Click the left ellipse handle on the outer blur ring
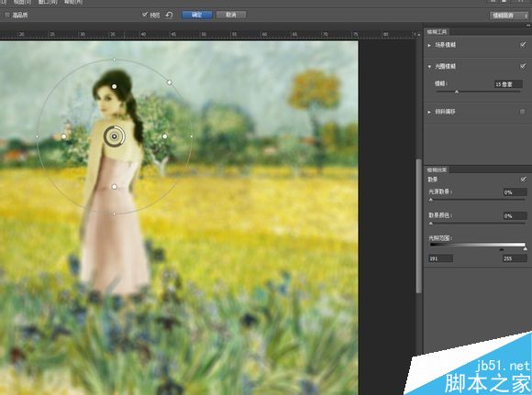 point(37,137)
